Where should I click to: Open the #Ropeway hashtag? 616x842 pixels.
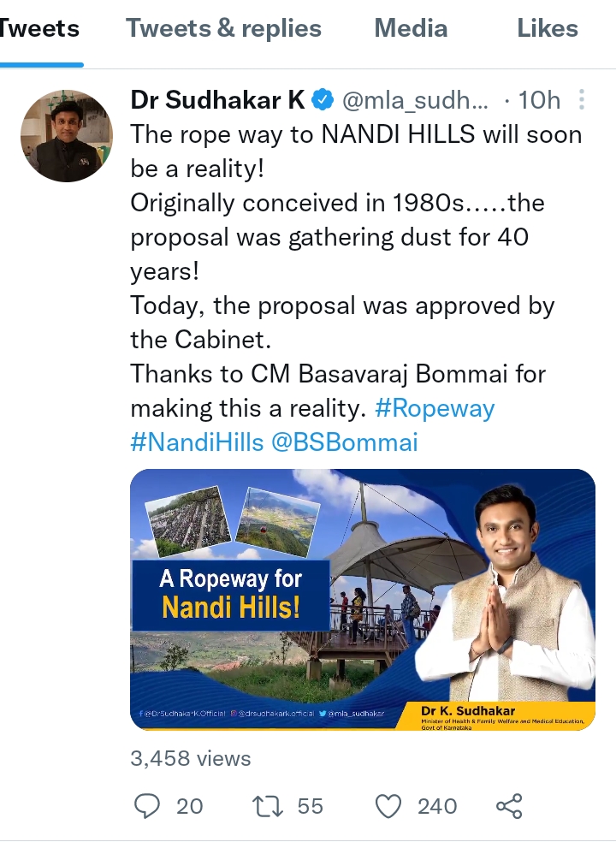coord(435,408)
